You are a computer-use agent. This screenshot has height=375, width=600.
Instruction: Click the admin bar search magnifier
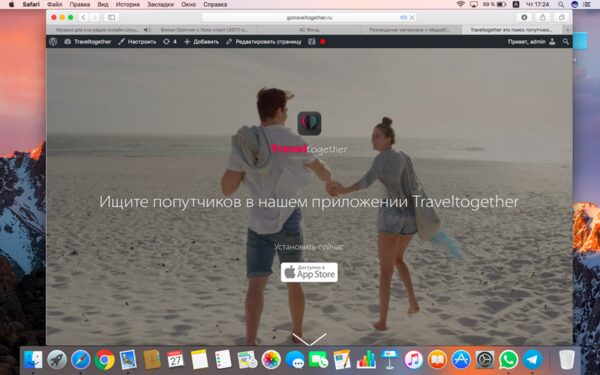point(566,42)
